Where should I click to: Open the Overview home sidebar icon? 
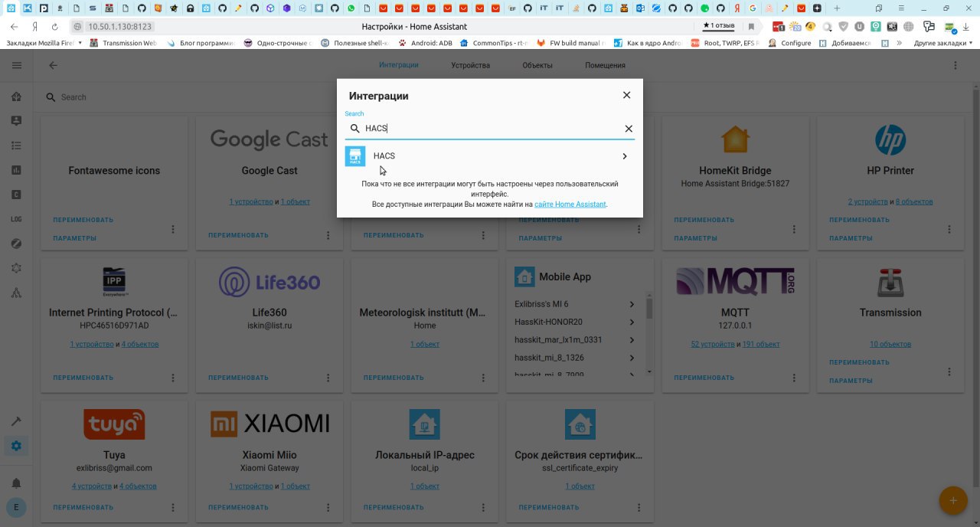tap(17, 97)
